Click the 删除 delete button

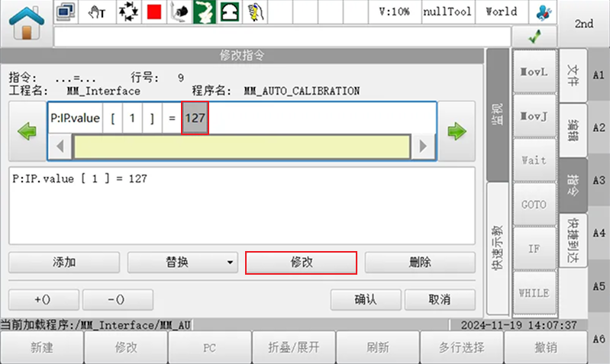click(x=420, y=263)
